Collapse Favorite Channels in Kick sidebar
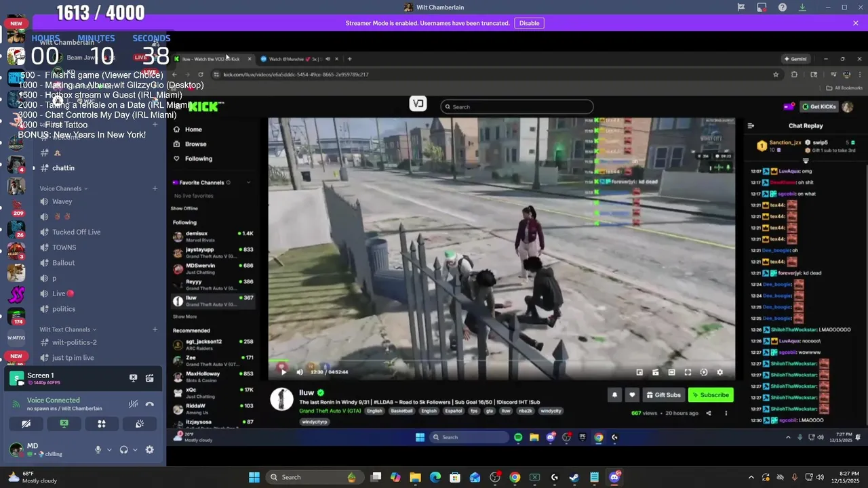The image size is (868, 488). [248, 182]
